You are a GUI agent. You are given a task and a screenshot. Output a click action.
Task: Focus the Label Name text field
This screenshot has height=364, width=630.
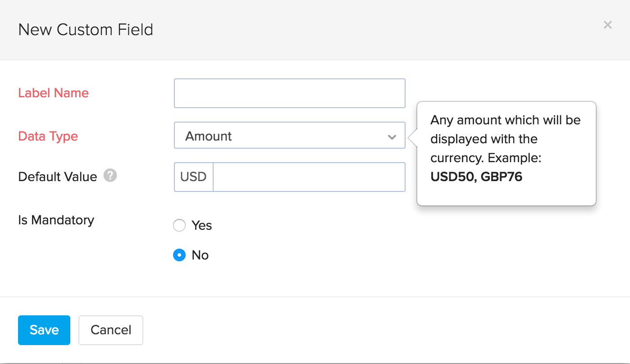(x=289, y=93)
